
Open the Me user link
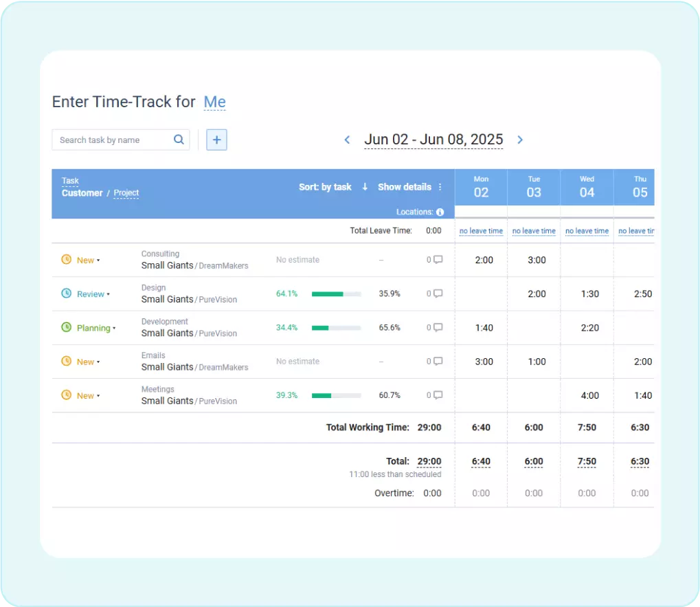(214, 102)
